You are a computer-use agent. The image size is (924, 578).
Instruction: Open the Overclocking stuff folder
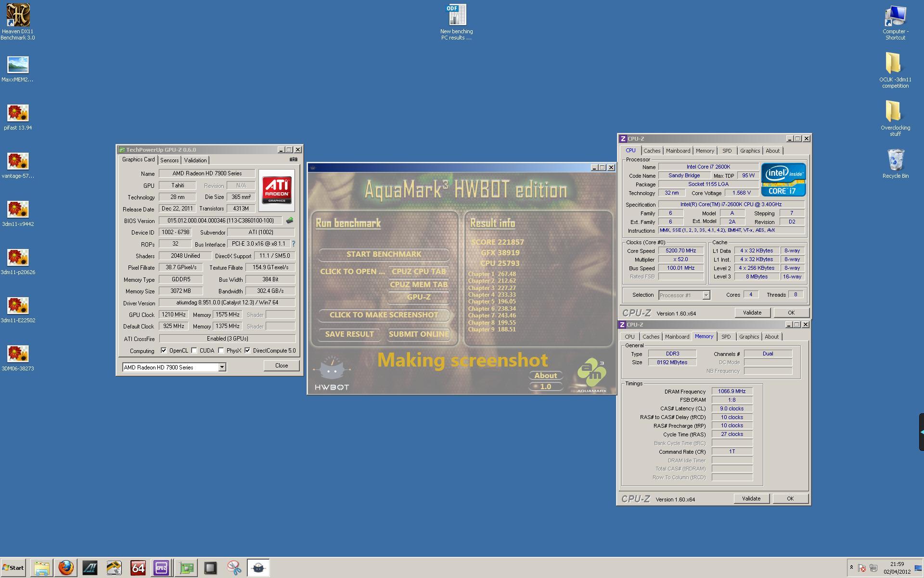click(x=895, y=118)
